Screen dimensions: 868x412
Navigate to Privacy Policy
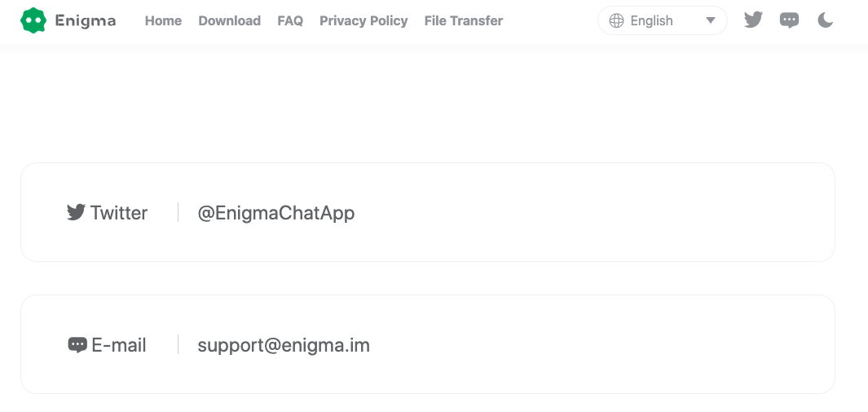click(364, 20)
